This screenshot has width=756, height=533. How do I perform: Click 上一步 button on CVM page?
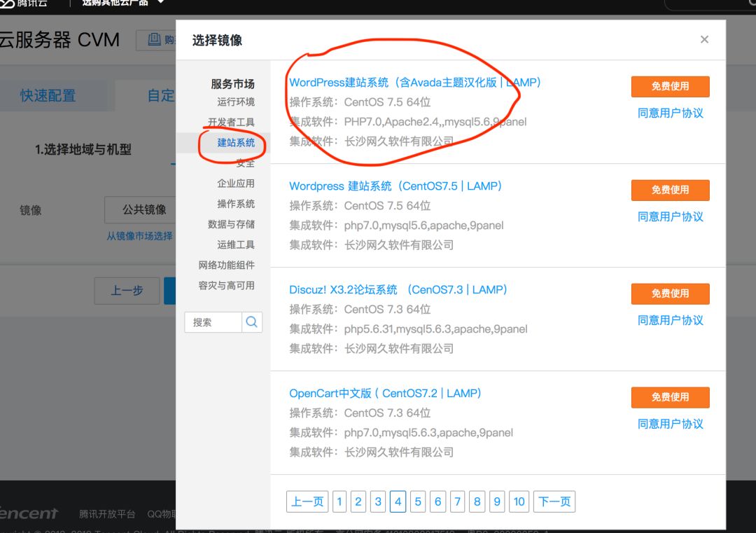point(127,291)
